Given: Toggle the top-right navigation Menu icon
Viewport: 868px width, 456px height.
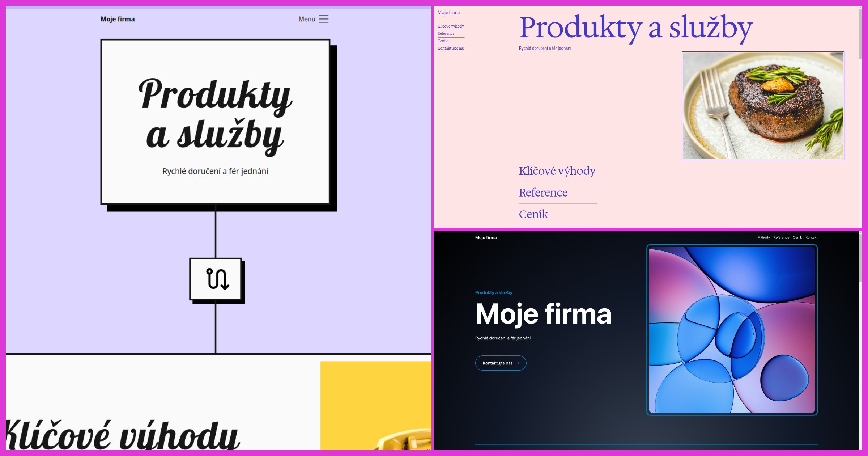Looking at the screenshot, I should click(324, 19).
